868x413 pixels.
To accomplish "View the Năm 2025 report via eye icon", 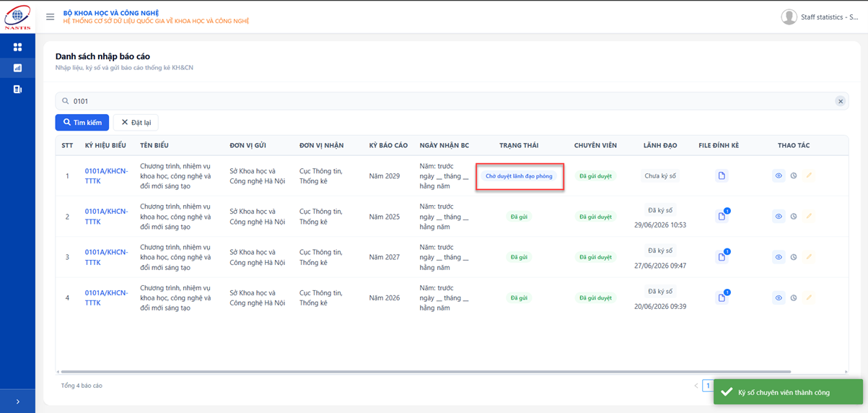I will [779, 216].
